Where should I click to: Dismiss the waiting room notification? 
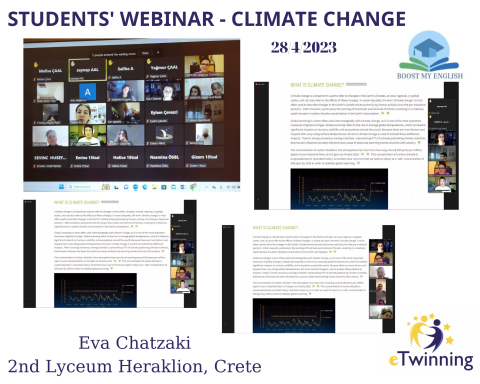pos(158,53)
